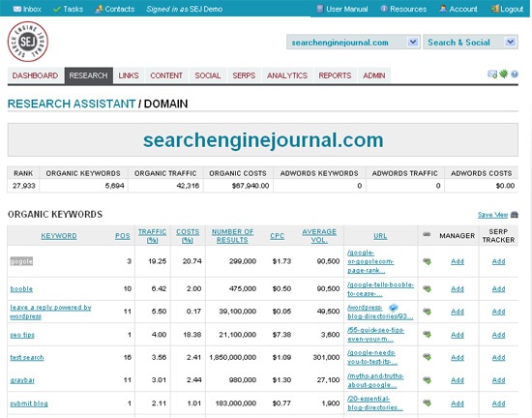The width and height of the screenshot is (532, 418).
Task: Sort by COSTS (%) column header
Action: pos(188,236)
